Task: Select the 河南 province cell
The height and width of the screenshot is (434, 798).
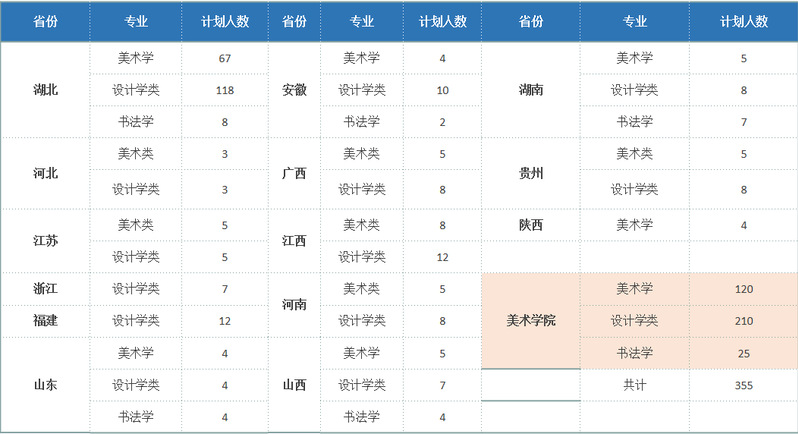Action: 294,304
